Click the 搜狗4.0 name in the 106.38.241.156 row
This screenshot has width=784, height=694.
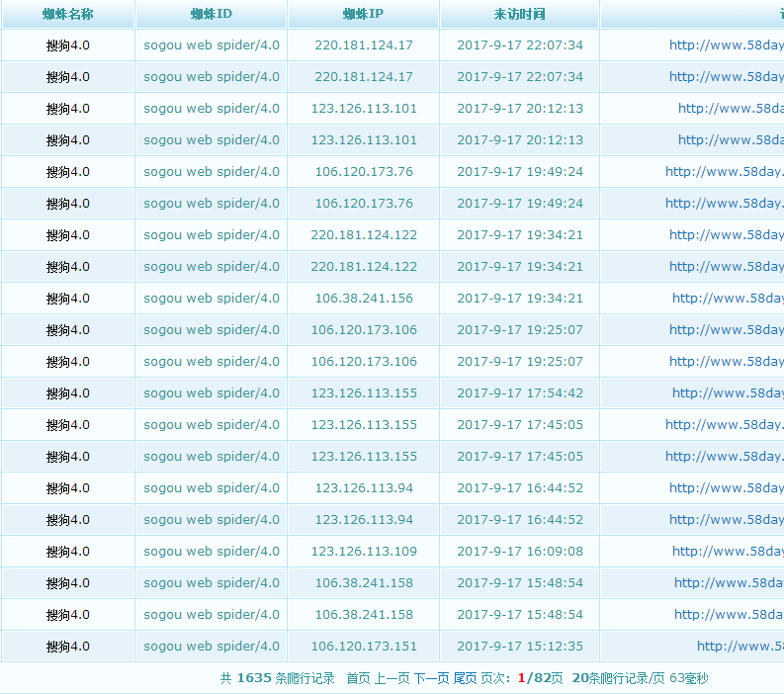click(68, 299)
